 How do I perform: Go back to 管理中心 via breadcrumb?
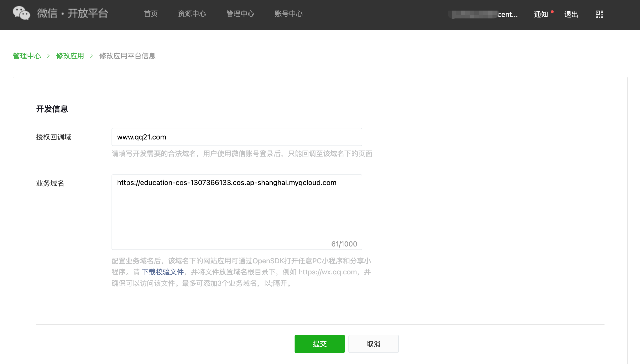(x=27, y=56)
